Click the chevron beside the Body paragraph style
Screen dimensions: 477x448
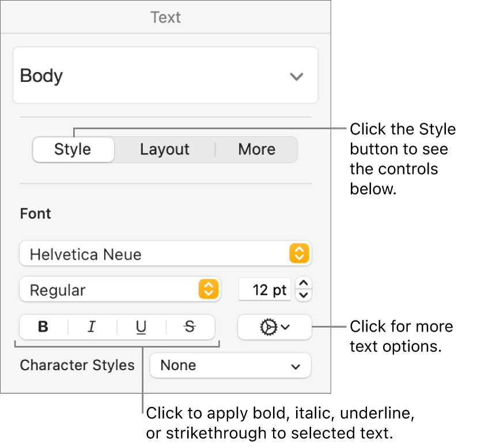pos(296,76)
